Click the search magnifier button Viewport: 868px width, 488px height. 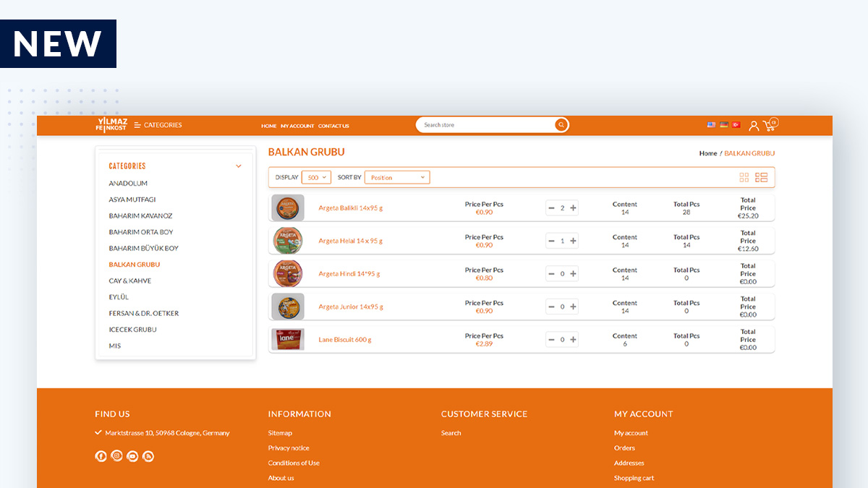click(x=561, y=125)
